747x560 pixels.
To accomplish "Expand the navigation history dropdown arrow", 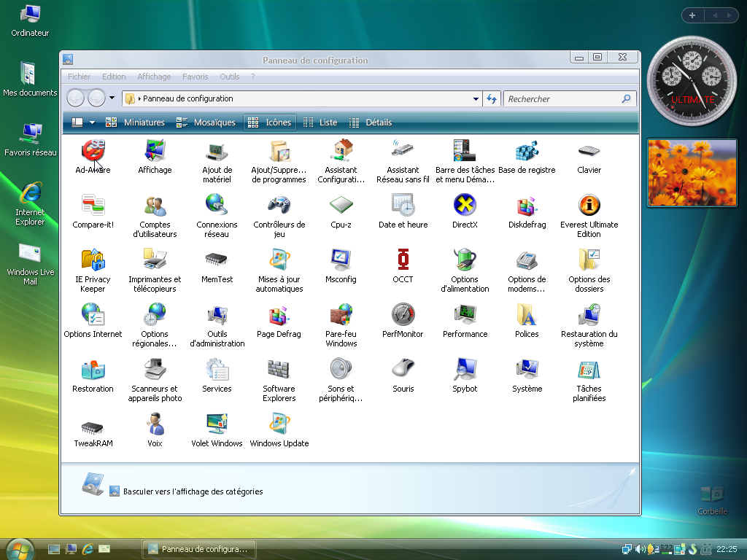I will [x=112, y=98].
